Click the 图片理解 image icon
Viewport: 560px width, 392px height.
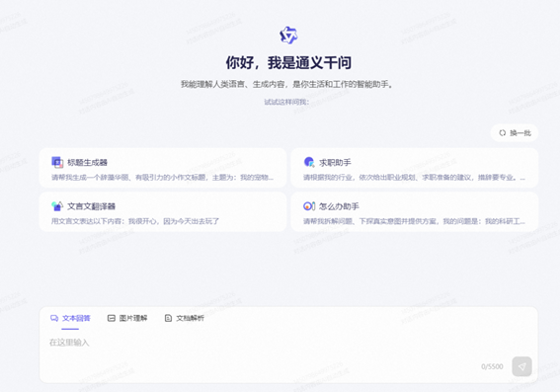(112, 318)
